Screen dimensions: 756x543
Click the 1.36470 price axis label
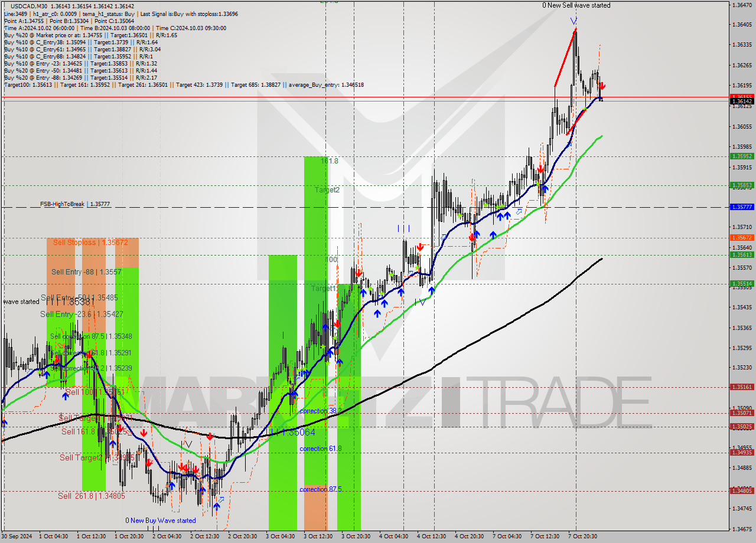coord(742,5)
